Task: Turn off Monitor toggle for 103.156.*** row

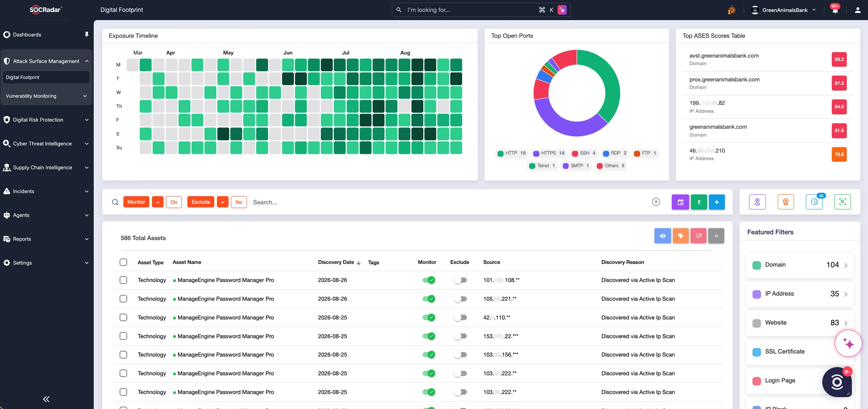Action: point(429,355)
